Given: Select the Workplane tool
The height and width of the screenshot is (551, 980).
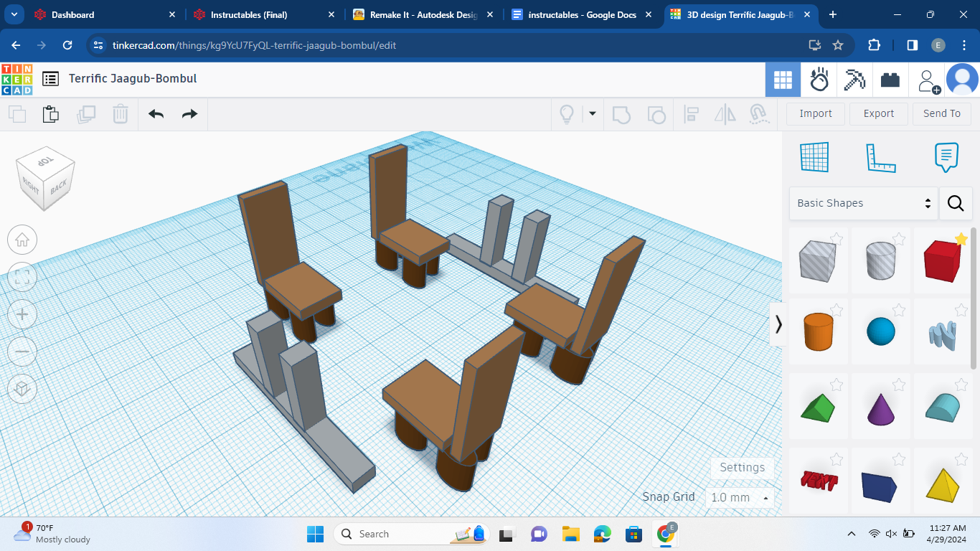Looking at the screenshot, I should [814, 157].
